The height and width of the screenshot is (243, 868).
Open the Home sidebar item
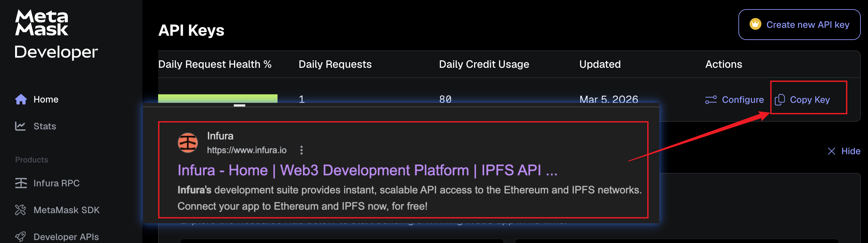pos(46,99)
